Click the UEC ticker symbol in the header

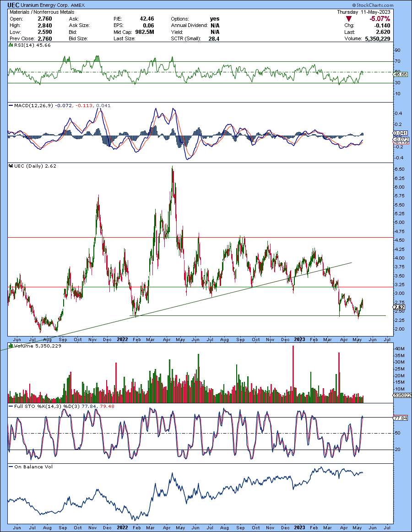14,5
